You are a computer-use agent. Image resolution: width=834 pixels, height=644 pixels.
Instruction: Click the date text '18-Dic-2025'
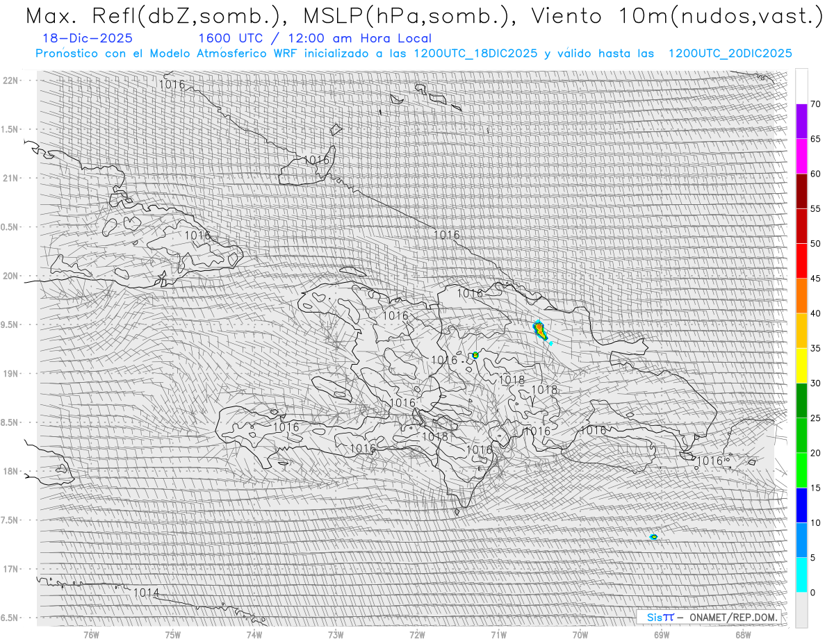(x=88, y=38)
